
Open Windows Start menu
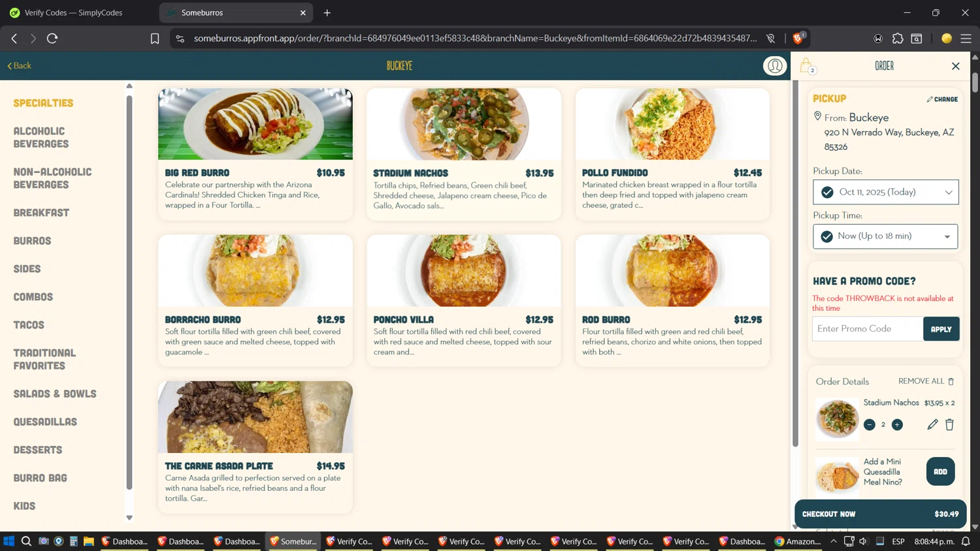pyautogui.click(x=8, y=541)
